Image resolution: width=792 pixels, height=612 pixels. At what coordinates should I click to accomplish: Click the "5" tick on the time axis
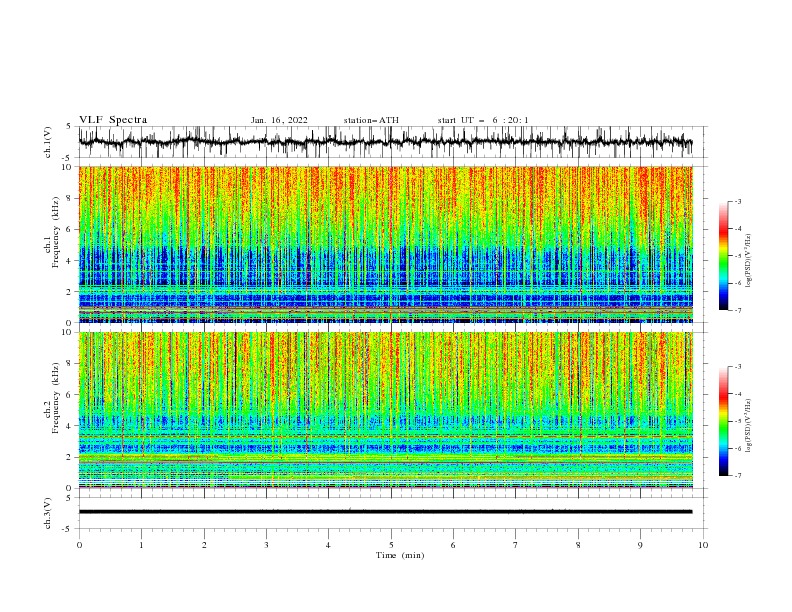(391, 545)
